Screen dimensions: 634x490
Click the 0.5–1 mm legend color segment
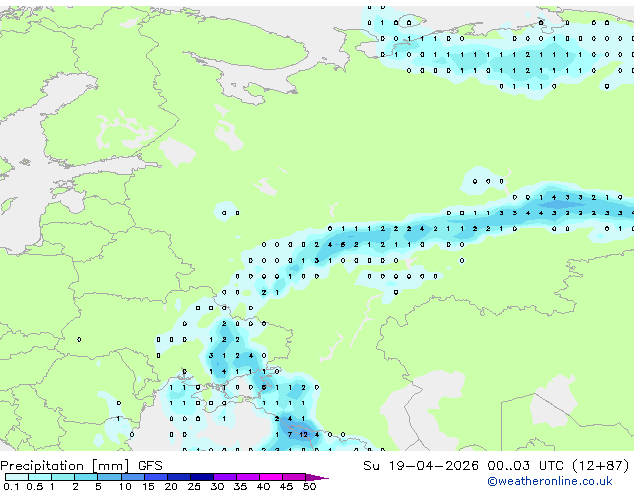40,477
